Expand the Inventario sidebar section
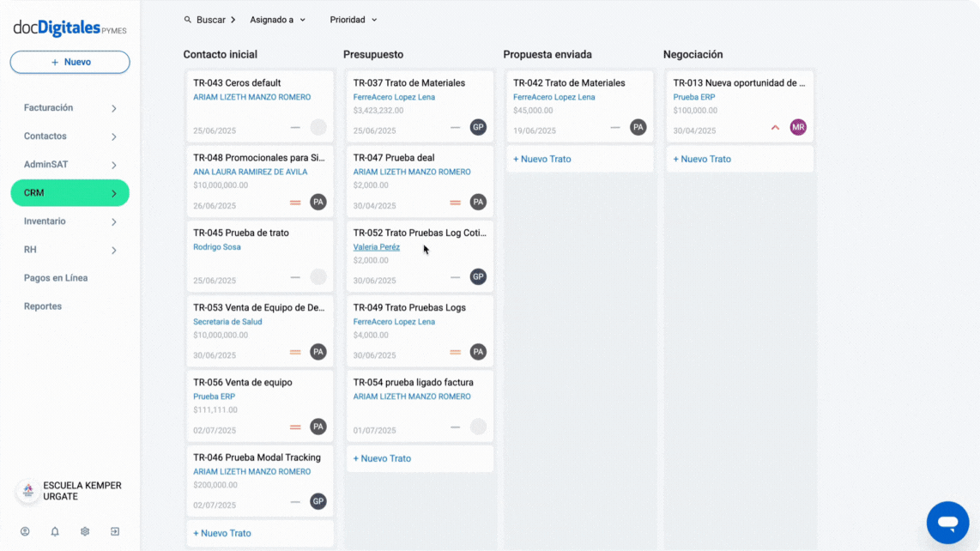The image size is (980, 551). pos(70,221)
